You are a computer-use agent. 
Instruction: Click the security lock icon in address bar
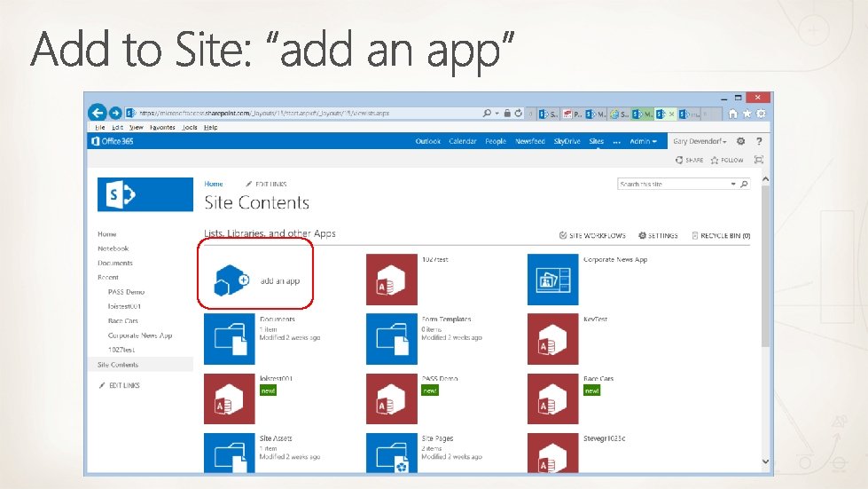(x=506, y=113)
